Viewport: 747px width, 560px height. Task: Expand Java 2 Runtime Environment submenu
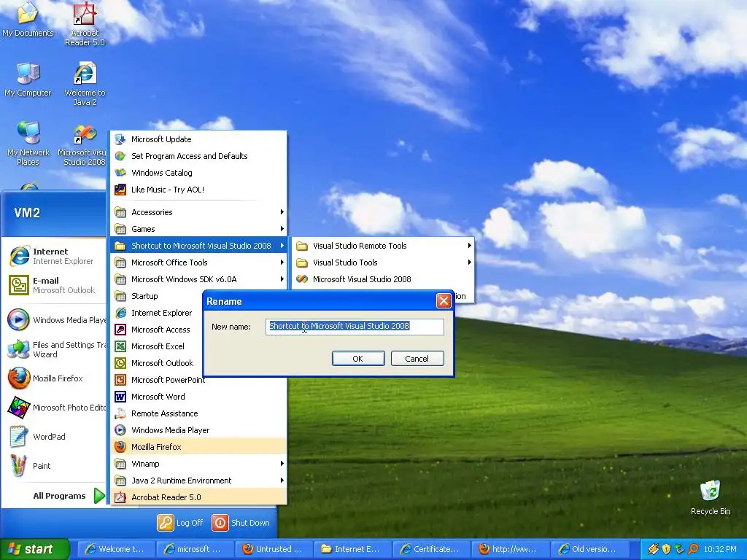click(x=198, y=481)
